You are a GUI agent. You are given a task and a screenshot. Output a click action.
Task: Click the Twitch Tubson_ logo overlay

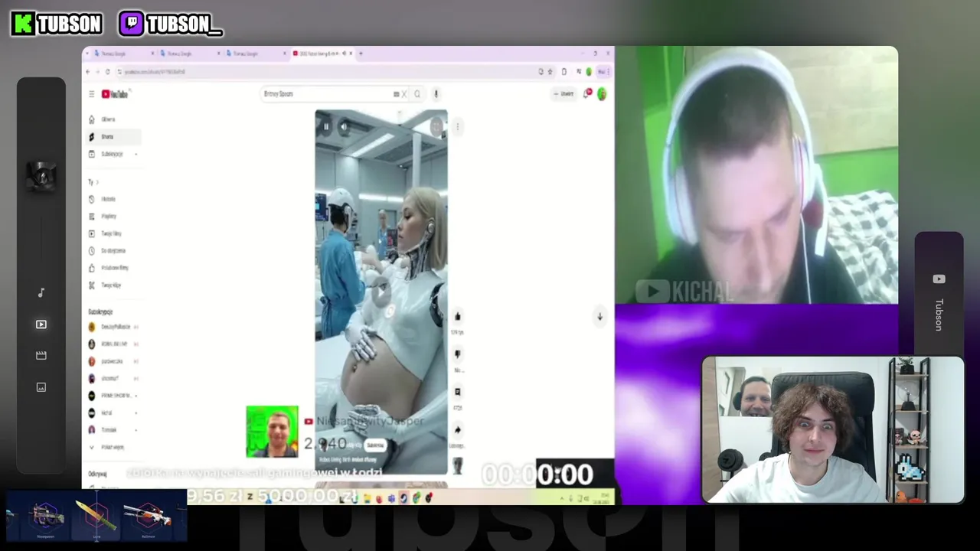[171, 24]
